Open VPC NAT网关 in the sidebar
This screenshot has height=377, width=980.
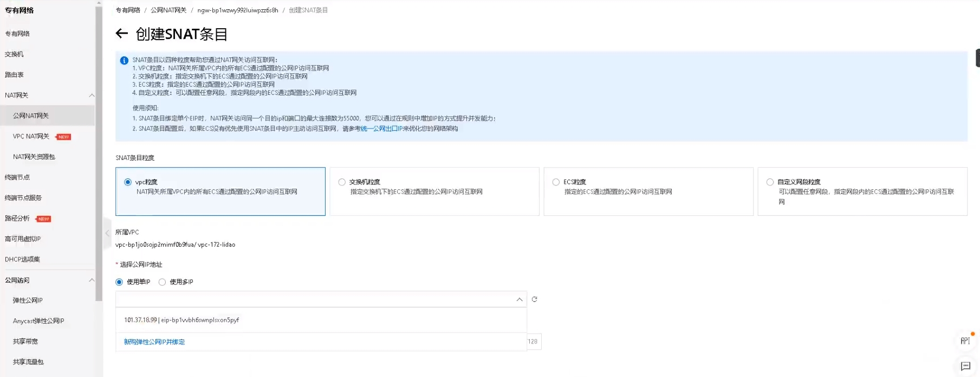(x=31, y=137)
